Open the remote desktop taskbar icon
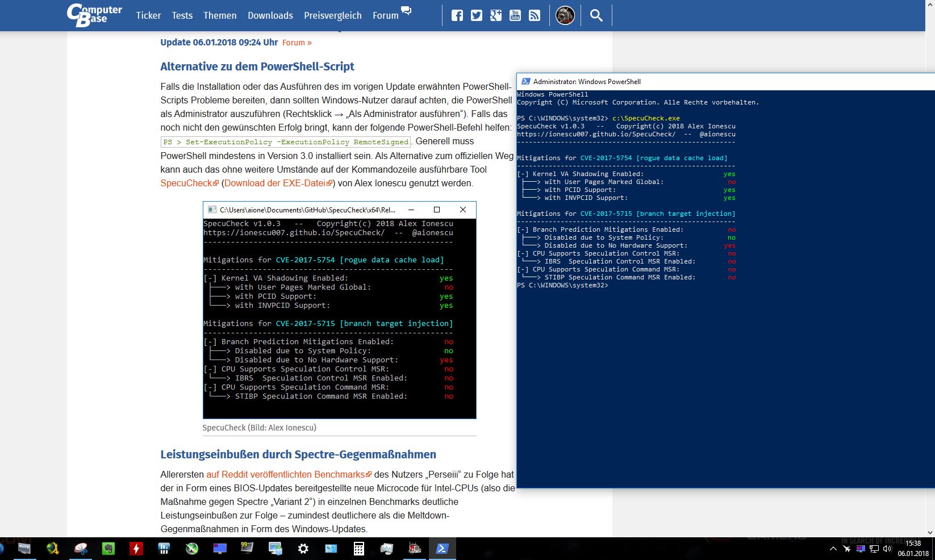The height and width of the screenshot is (560, 935). click(x=275, y=549)
